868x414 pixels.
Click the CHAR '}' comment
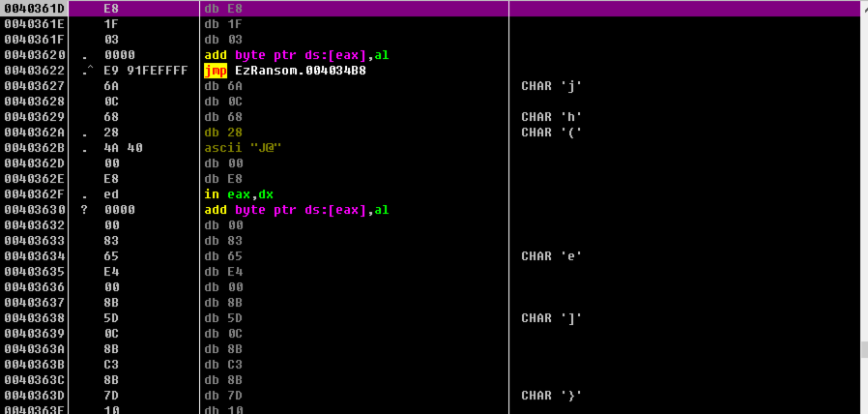551,396
